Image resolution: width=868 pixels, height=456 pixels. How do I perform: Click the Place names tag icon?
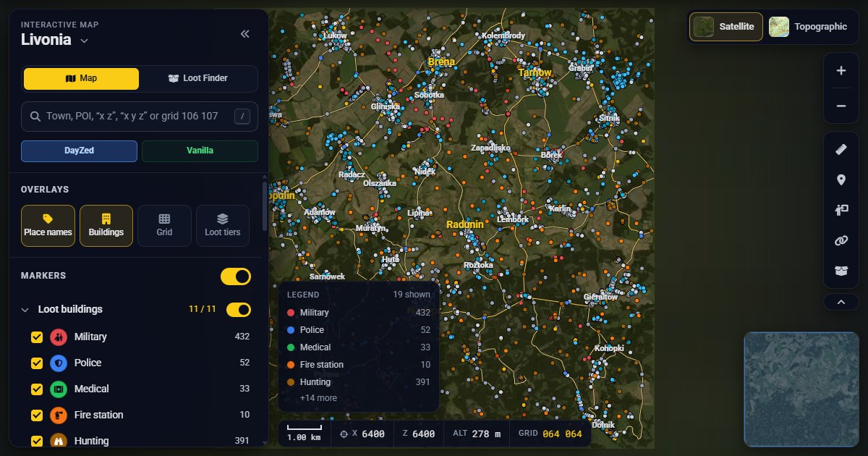point(48,219)
